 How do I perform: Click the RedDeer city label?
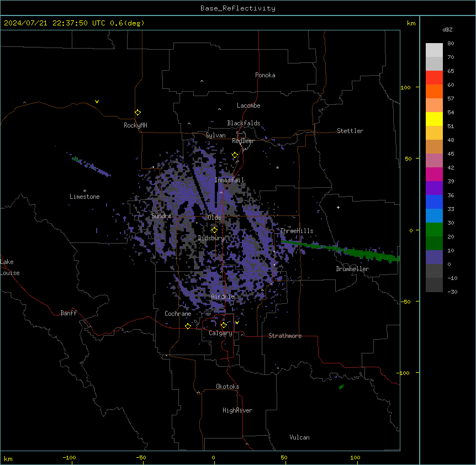coord(243,141)
